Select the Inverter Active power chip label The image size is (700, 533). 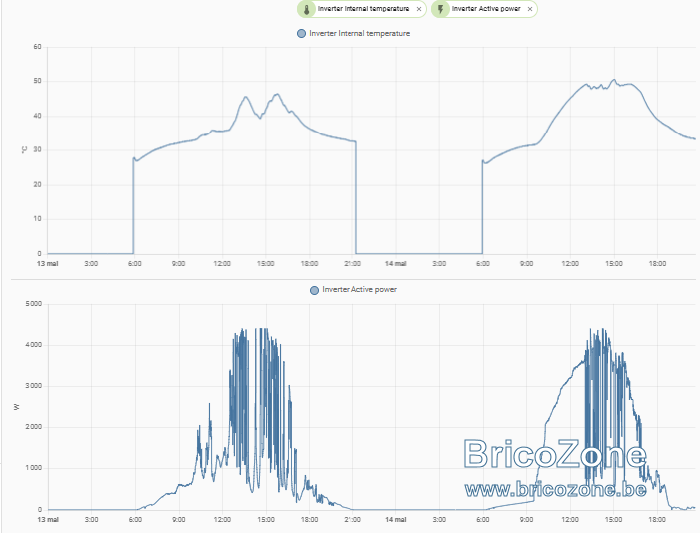point(486,9)
